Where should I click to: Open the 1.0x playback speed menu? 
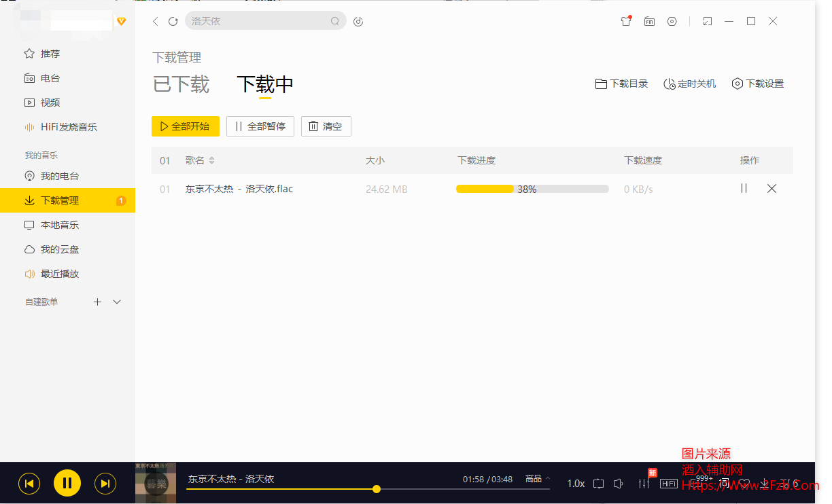coord(576,484)
